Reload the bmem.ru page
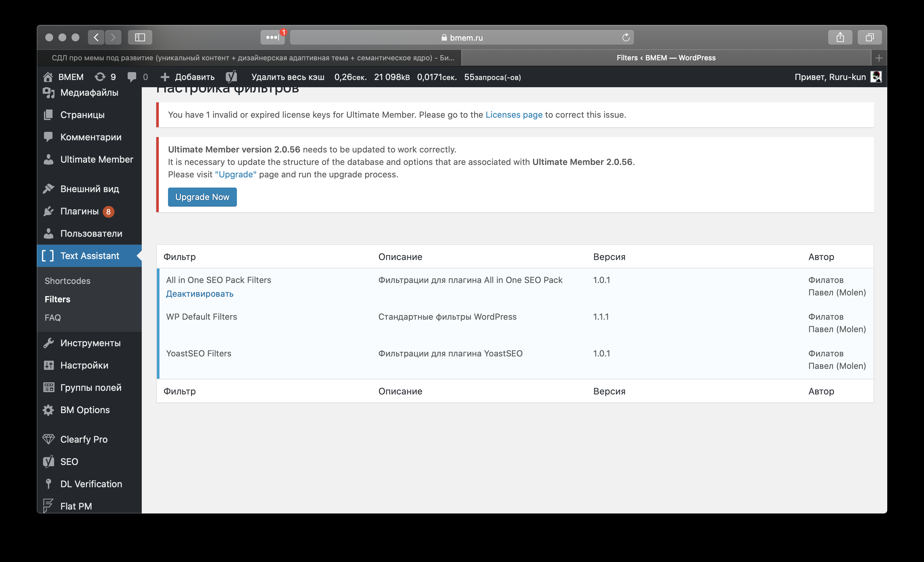Image resolution: width=924 pixels, height=562 pixels. pyautogui.click(x=625, y=37)
